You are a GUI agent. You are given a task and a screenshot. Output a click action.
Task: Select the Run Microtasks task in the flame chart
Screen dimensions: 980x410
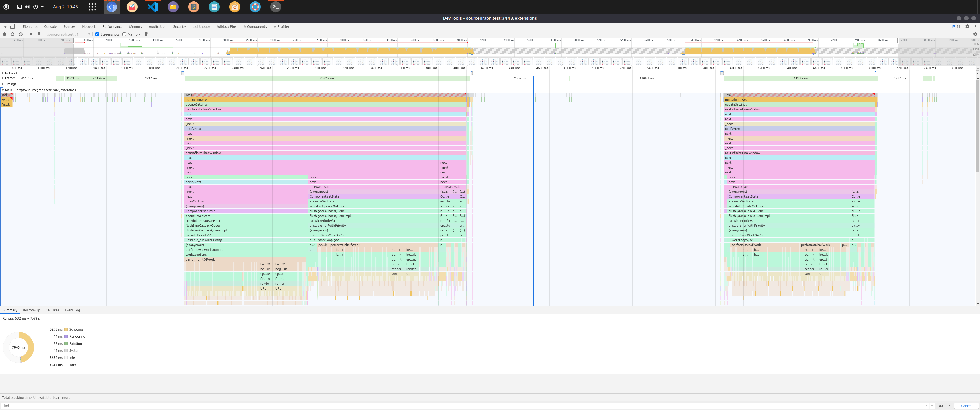click(x=266, y=99)
